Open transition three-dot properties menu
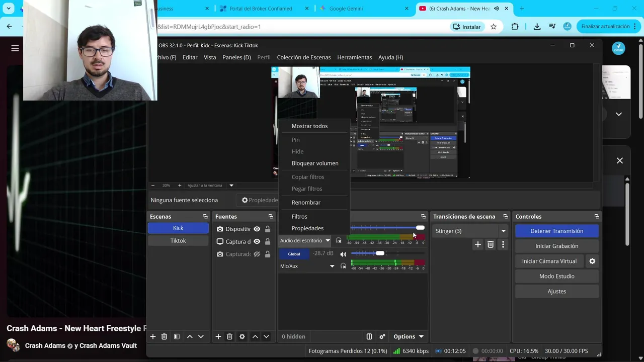The height and width of the screenshot is (362, 644). point(503,244)
